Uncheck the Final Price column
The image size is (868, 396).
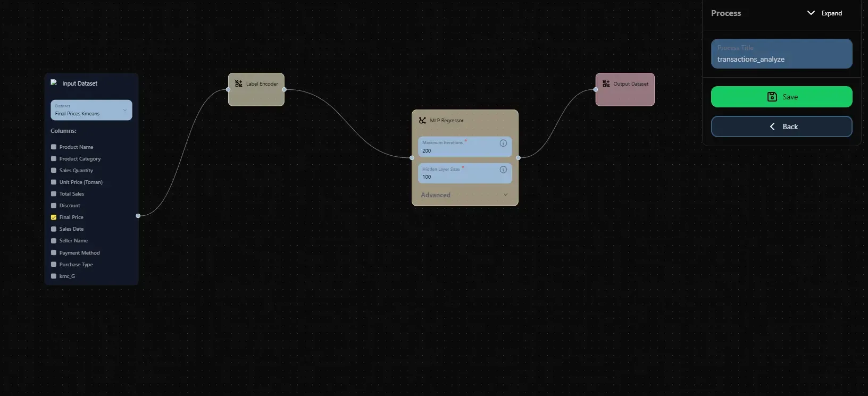(54, 217)
